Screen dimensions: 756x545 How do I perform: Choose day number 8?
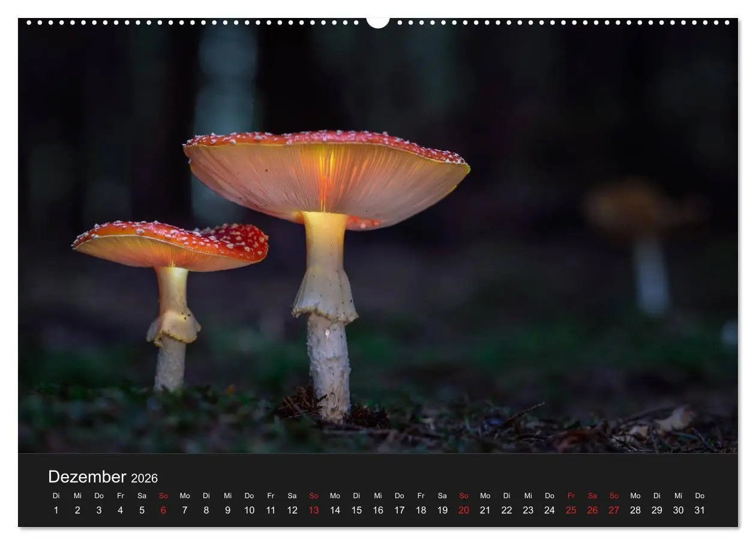[206, 510]
